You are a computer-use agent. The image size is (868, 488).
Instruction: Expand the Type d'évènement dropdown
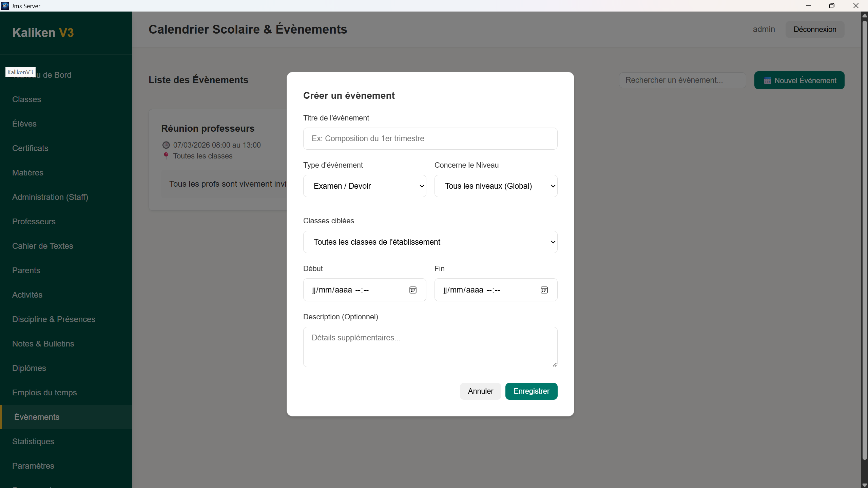[x=364, y=186]
